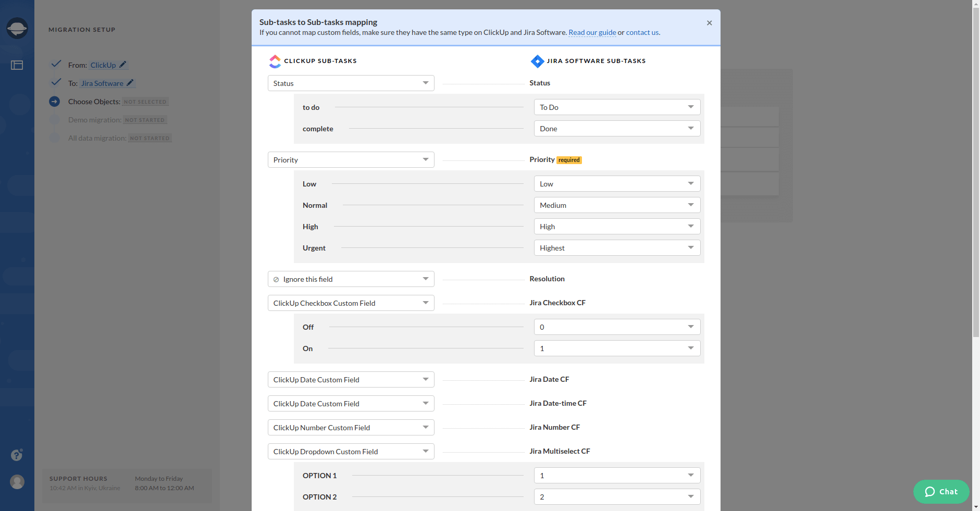The width and height of the screenshot is (980, 511).
Task: Open the user profile avatar at sidebar bottom
Action: (17, 482)
